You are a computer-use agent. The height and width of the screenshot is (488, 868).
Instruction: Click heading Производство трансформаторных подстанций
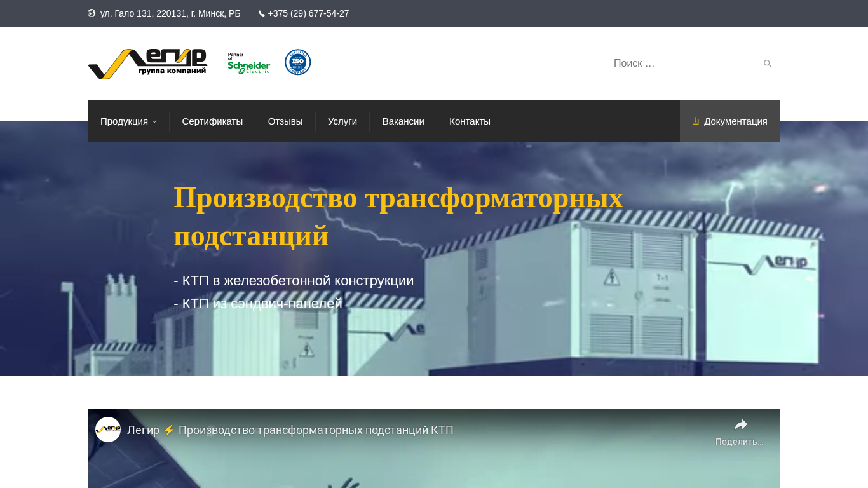(x=398, y=217)
